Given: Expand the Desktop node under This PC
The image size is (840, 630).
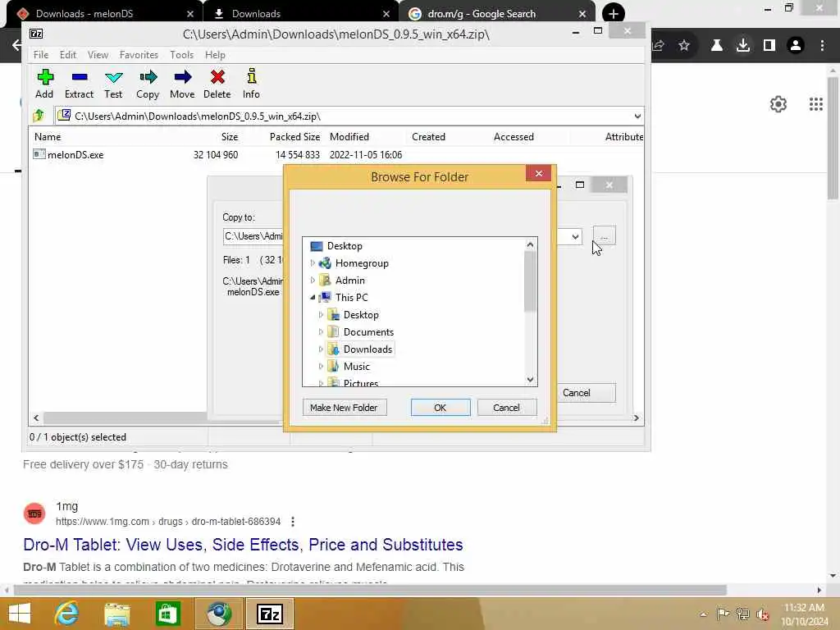Looking at the screenshot, I should 321,314.
